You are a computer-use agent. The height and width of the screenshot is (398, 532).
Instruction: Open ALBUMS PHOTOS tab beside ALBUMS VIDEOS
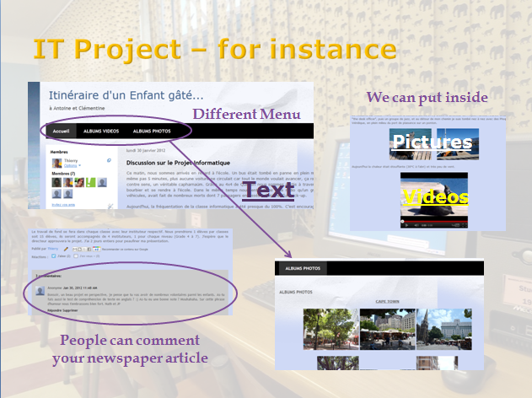pyautogui.click(x=152, y=131)
